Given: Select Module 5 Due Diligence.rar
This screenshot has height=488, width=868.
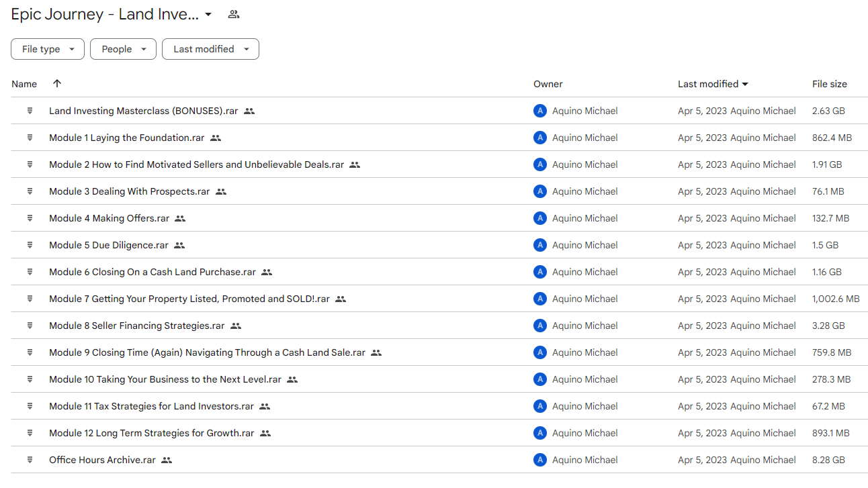Looking at the screenshot, I should click(108, 245).
